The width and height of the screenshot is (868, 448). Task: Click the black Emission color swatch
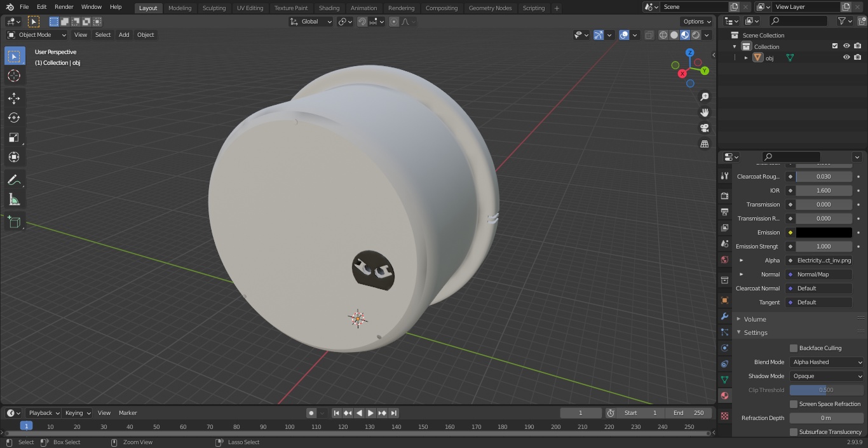click(x=824, y=233)
